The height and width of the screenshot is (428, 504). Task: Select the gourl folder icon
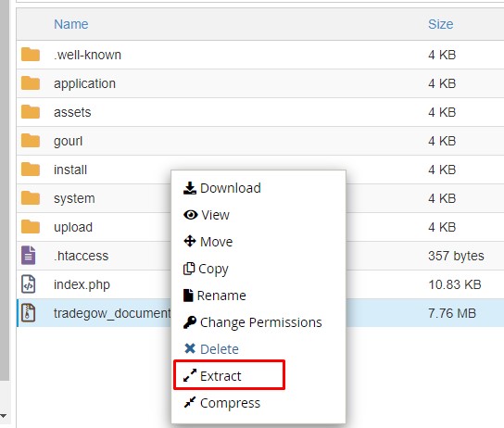31,141
